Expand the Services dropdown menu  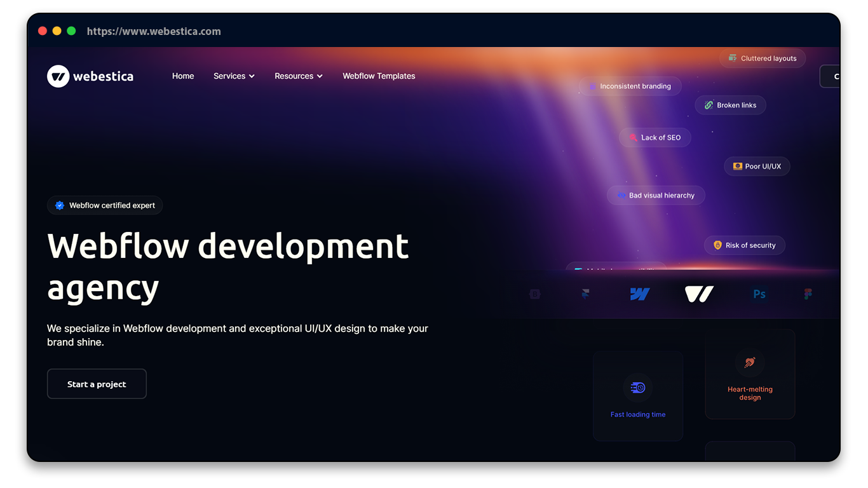click(234, 76)
